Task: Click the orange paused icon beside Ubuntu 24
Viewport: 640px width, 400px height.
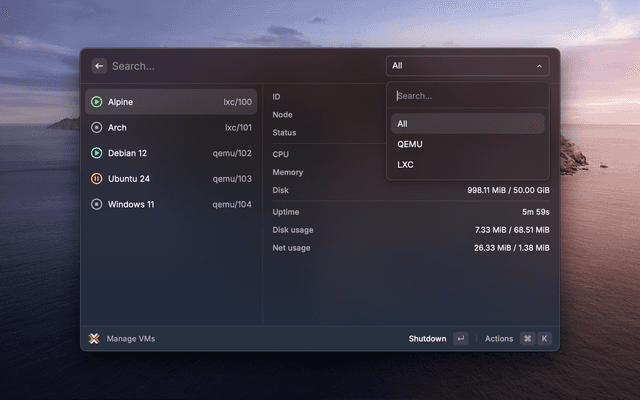Action: point(96,179)
